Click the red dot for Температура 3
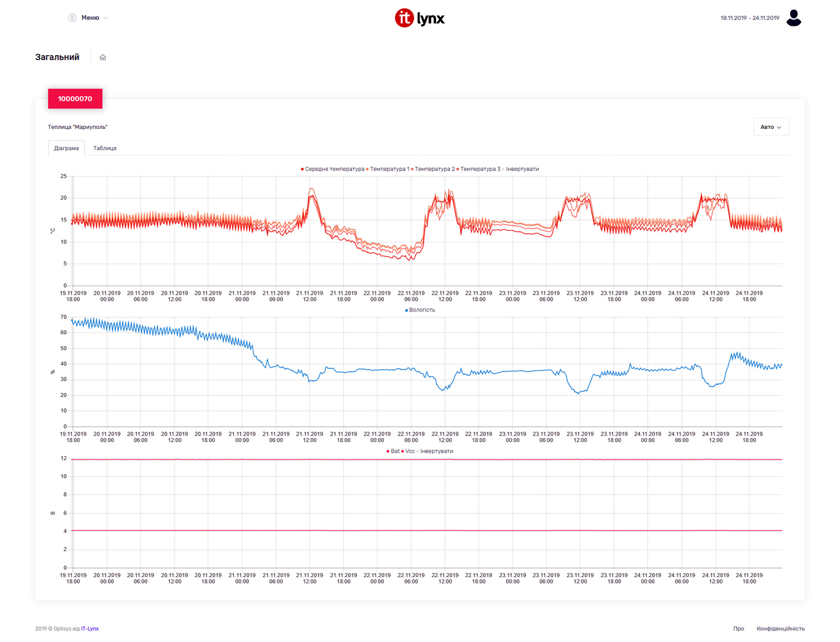 click(x=458, y=169)
